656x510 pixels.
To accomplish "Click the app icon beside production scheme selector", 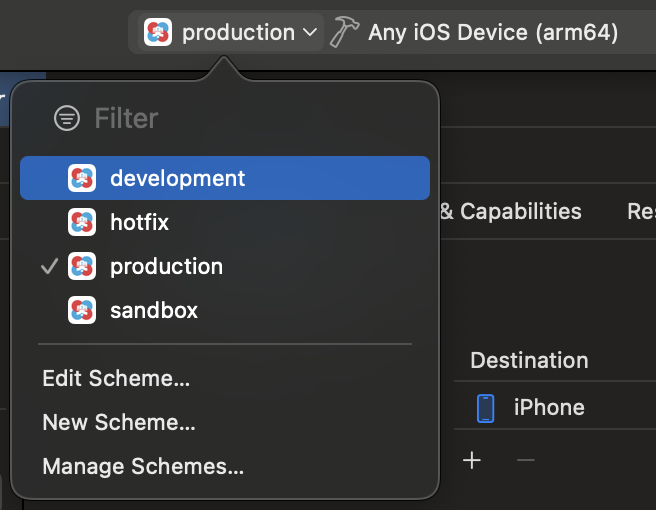I will click(x=158, y=32).
